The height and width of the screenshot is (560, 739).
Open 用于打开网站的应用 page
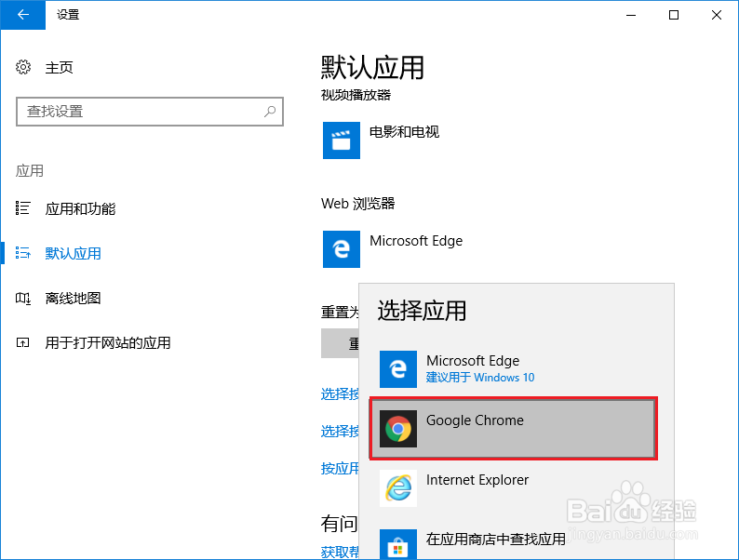click(108, 343)
